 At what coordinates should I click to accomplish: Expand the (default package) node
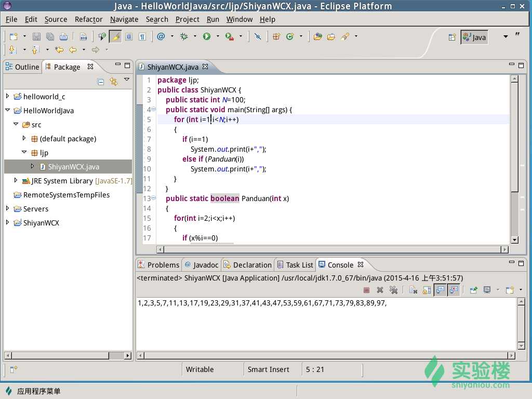click(24, 138)
